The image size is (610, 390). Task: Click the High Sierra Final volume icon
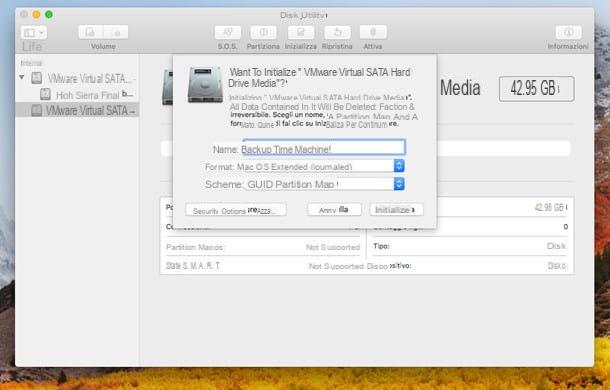click(x=46, y=94)
